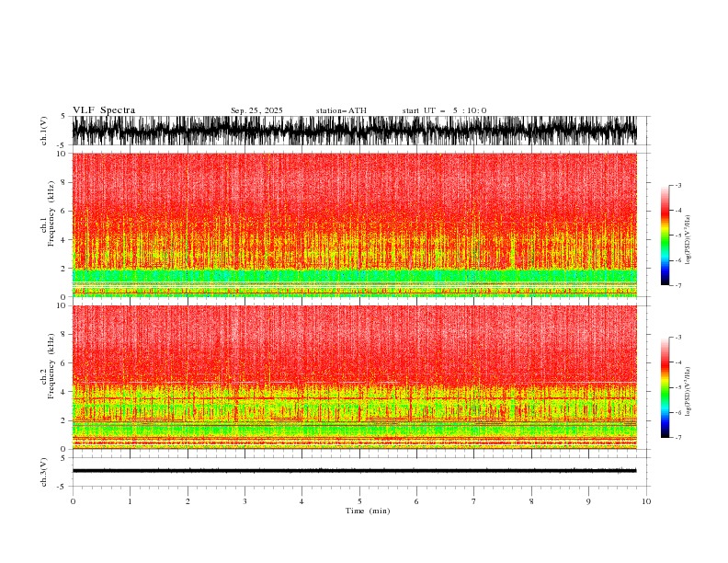
Task: Click the 0 tick on time axis
Action: (x=73, y=501)
